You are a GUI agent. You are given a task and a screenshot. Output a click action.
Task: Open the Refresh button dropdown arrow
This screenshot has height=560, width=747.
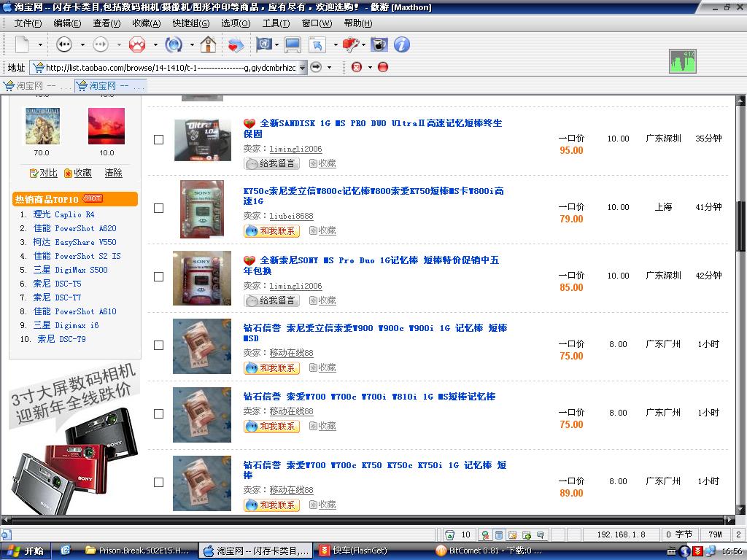pyautogui.click(x=192, y=44)
